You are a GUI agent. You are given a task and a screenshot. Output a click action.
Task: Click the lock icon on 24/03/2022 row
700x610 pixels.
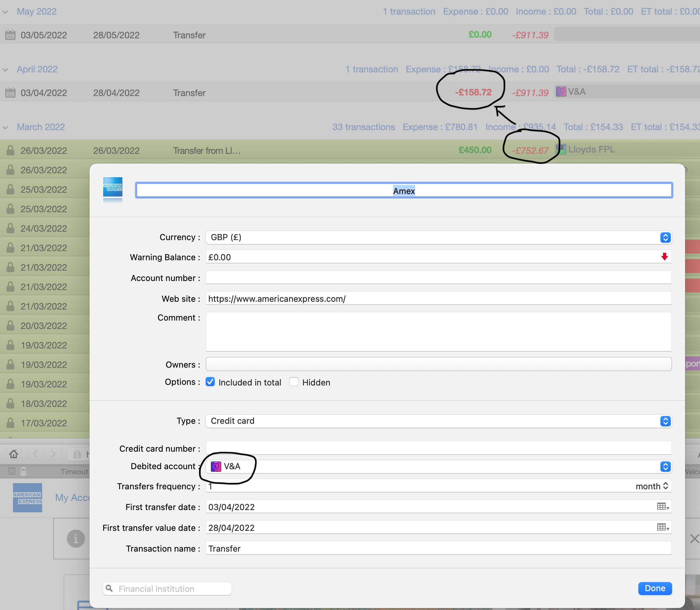[x=10, y=228]
